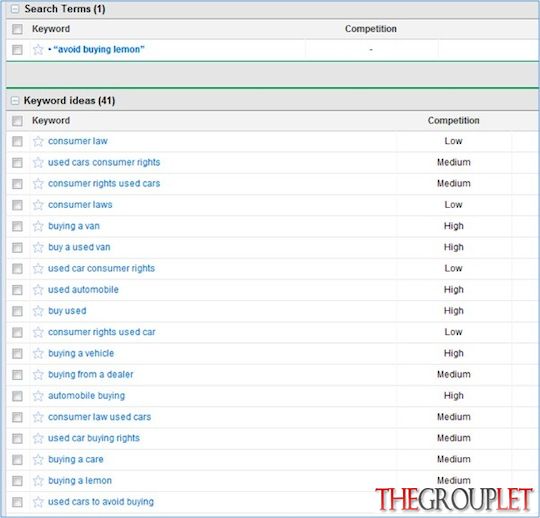Sort Keyword ideas by Competition column

pos(454,121)
